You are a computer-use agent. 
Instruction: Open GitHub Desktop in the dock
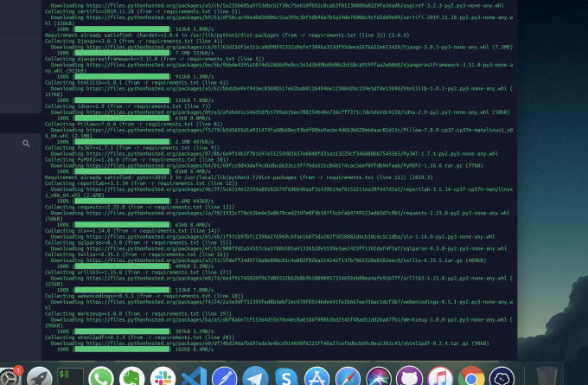tap(410, 376)
